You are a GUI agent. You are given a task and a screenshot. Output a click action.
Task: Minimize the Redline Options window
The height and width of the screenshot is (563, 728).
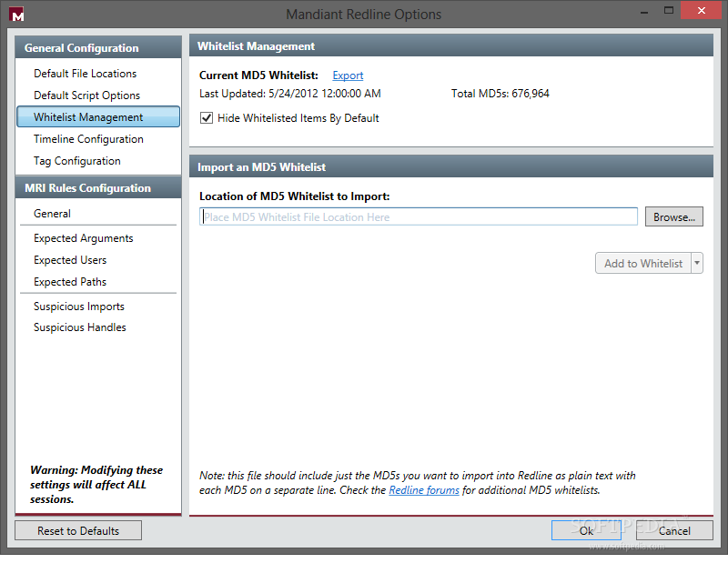[x=644, y=12]
